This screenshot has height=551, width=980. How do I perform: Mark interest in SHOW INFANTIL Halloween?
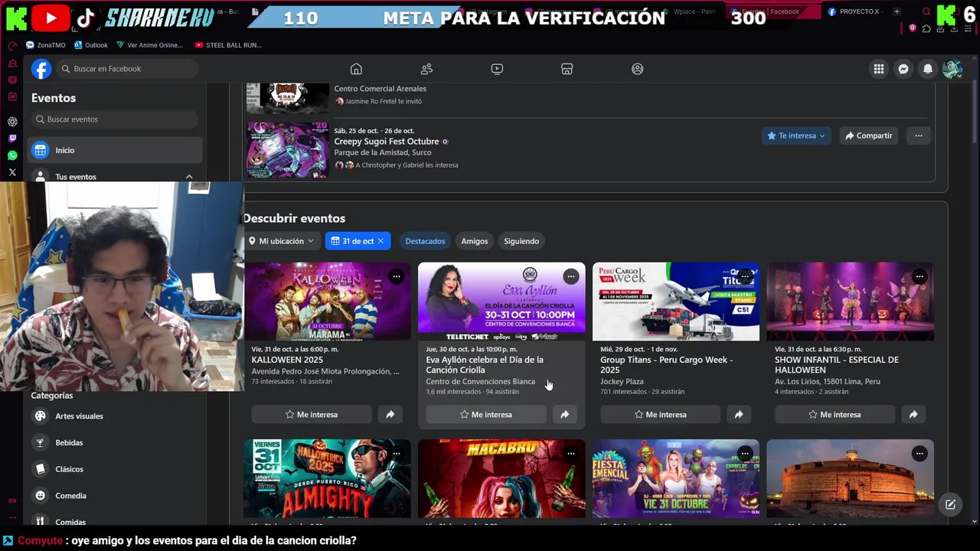(835, 414)
